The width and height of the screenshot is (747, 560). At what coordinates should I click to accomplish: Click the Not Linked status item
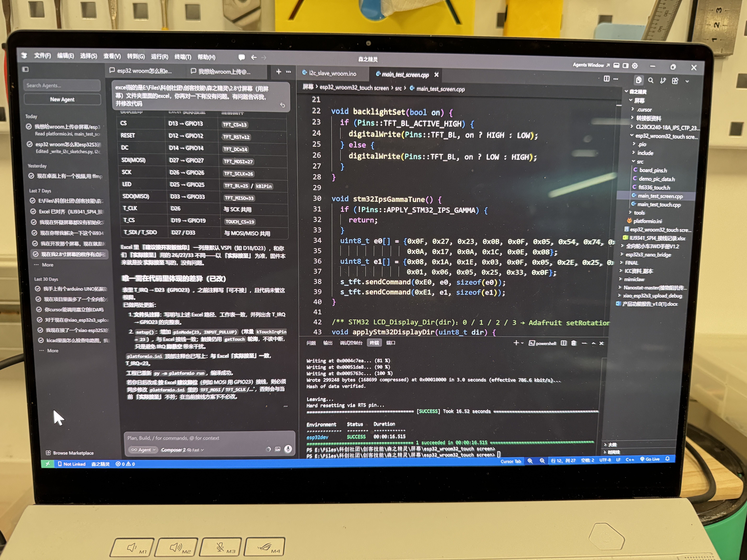tap(72, 464)
